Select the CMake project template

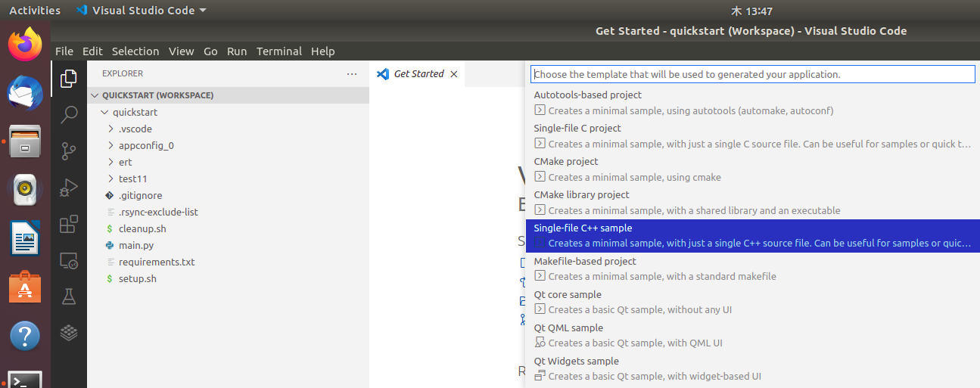(752, 169)
